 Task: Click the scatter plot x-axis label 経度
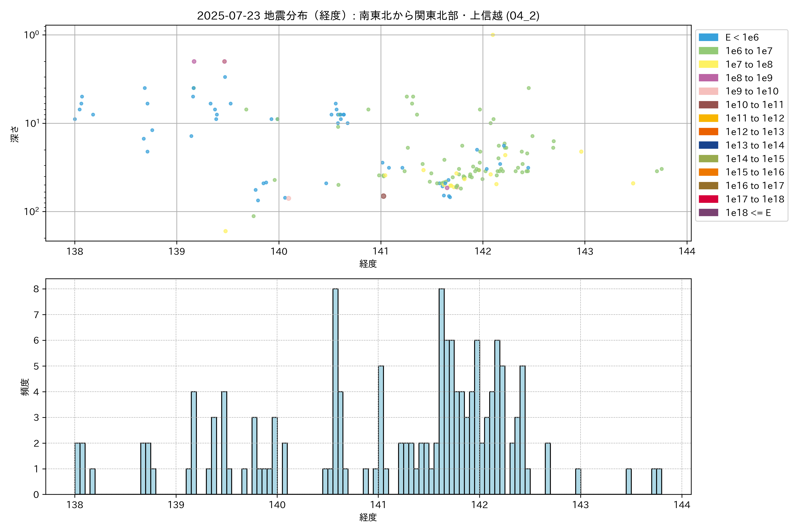pos(368,264)
